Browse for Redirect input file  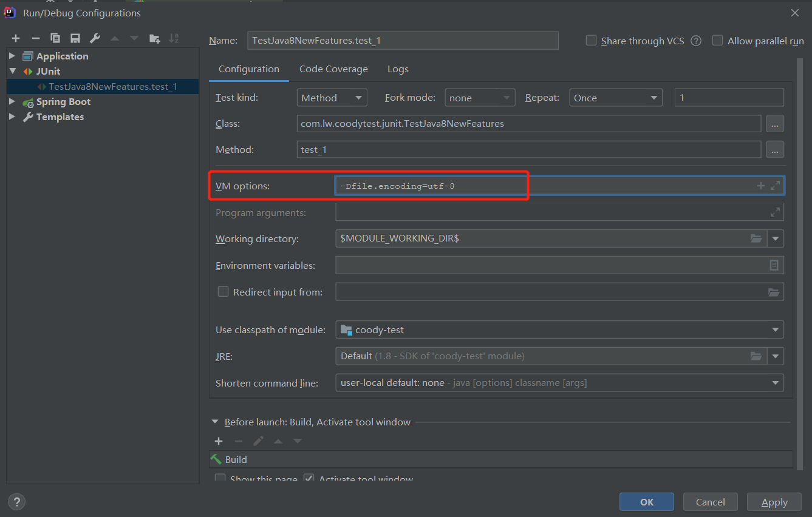pos(774,292)
